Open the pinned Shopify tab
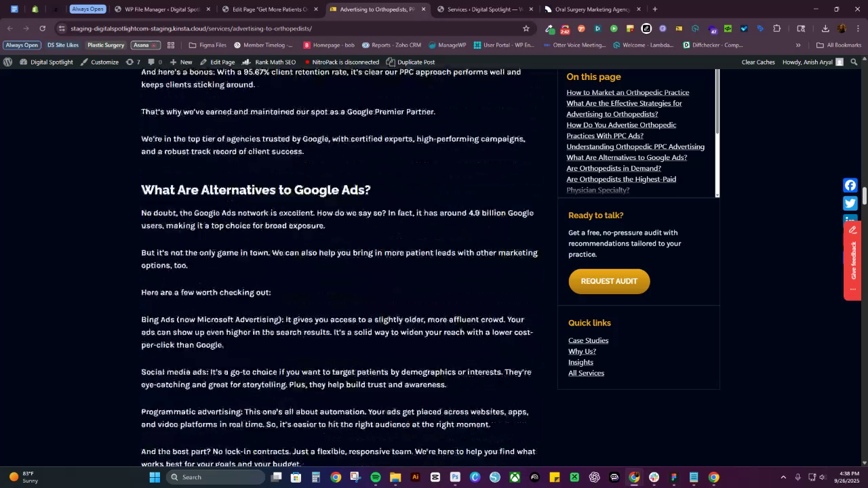 tap(35, 9)
